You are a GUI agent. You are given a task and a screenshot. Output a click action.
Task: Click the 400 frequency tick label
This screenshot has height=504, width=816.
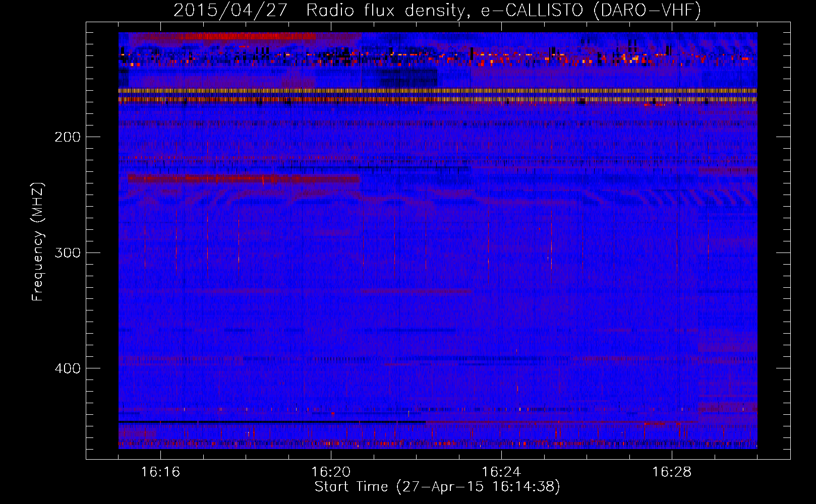[68, 368]
